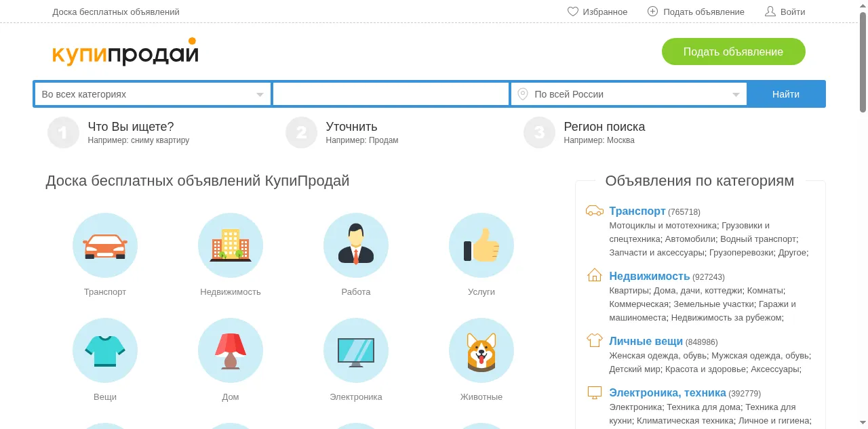Select Комнаты subcategory link
The width and height of the screenshot is (868, 429).
765,290
